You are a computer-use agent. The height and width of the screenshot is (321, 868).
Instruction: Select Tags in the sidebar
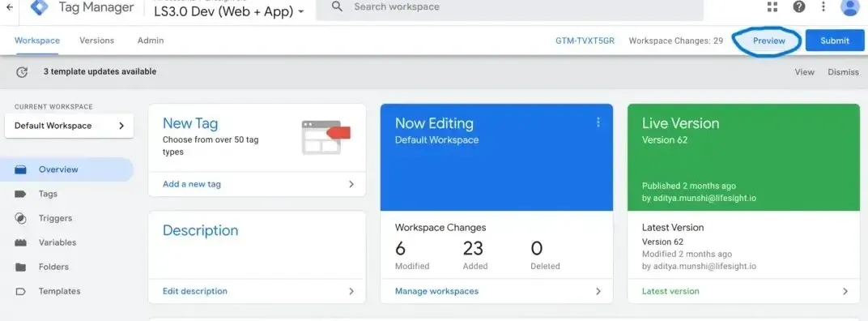(x=66, y=194)
